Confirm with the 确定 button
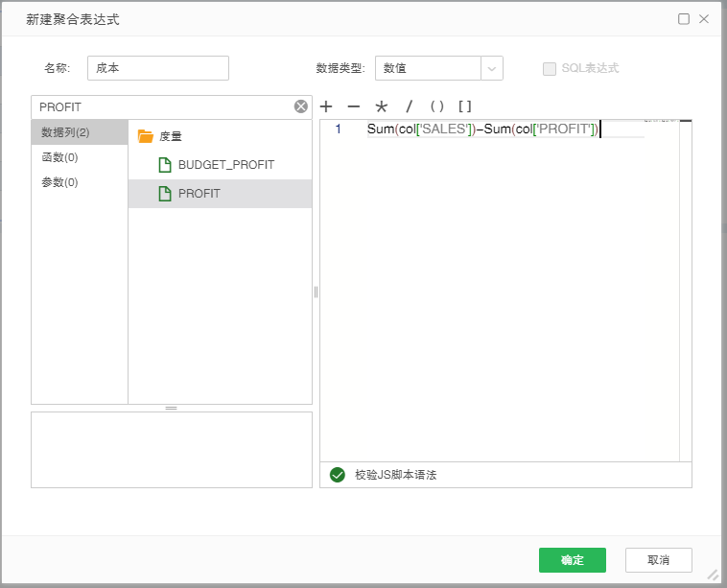Screen dimensions: 727x588 point(573,560)
